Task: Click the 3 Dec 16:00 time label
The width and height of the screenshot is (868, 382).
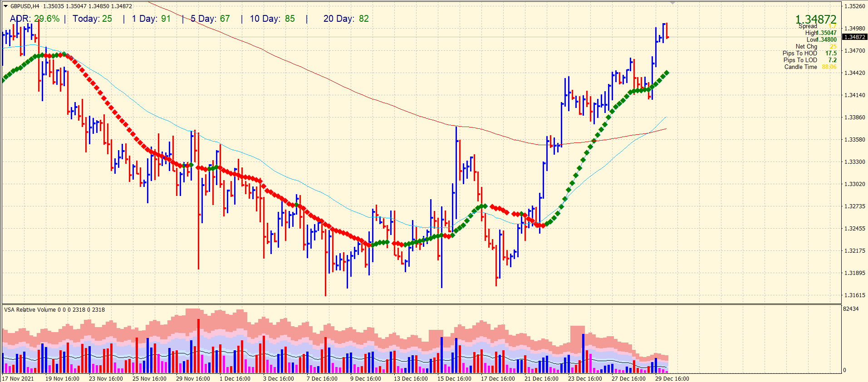Action: pos(279,379)
